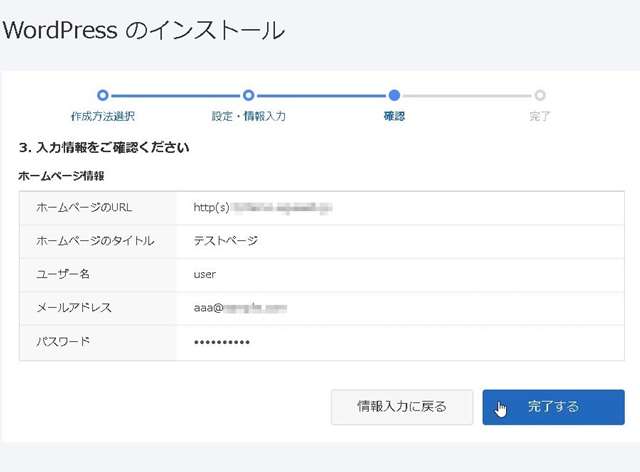This screenshot has width=640, height=472.
Task: Go to the 設定・情報入力 step label
Action: [x=248, y=117]
